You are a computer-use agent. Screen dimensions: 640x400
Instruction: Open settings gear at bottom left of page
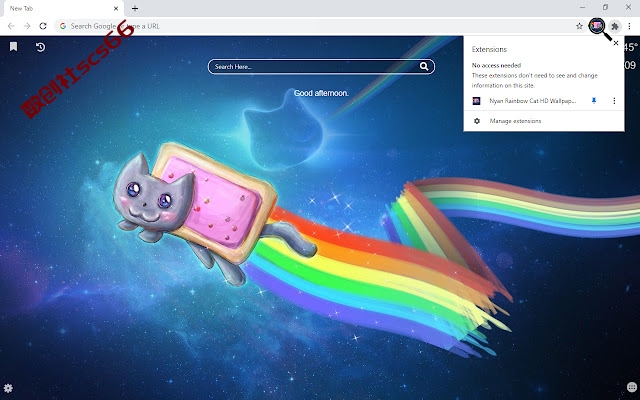click(x=8, y=388)
